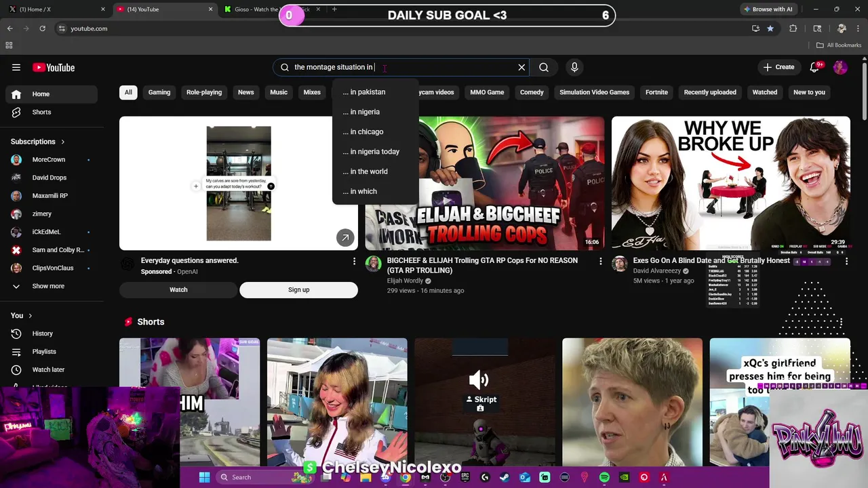
Task: Select the Watched filter chip
Action: tap(765, 92)
